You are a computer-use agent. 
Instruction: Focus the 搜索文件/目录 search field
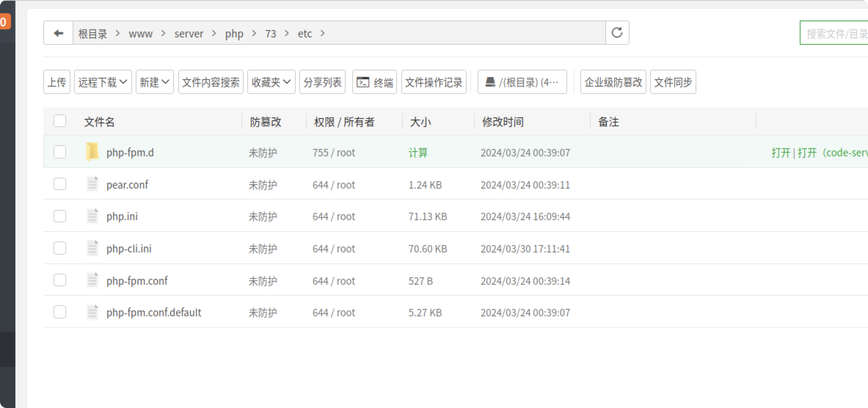[835, 34]
